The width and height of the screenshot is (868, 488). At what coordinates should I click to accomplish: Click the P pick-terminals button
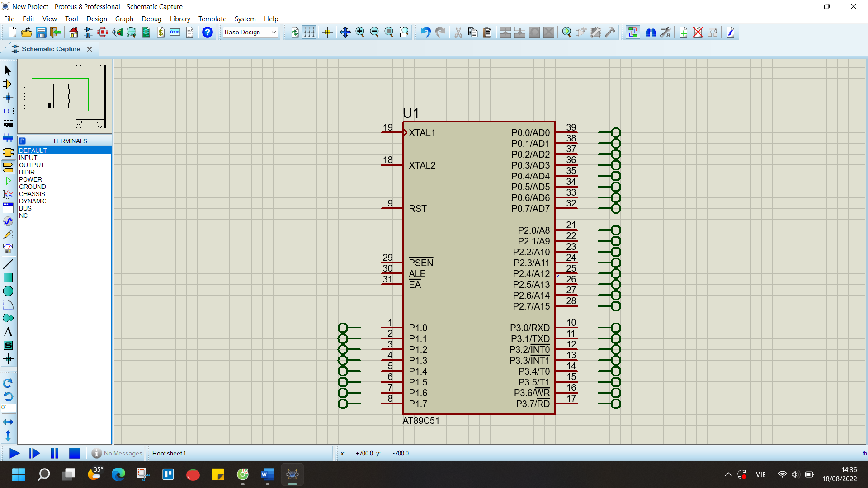coord(22,141)
